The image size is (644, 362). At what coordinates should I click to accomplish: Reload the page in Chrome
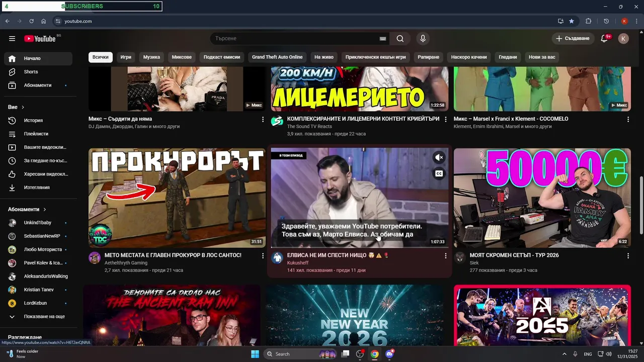pyautogui.click(x=31, y=21)
